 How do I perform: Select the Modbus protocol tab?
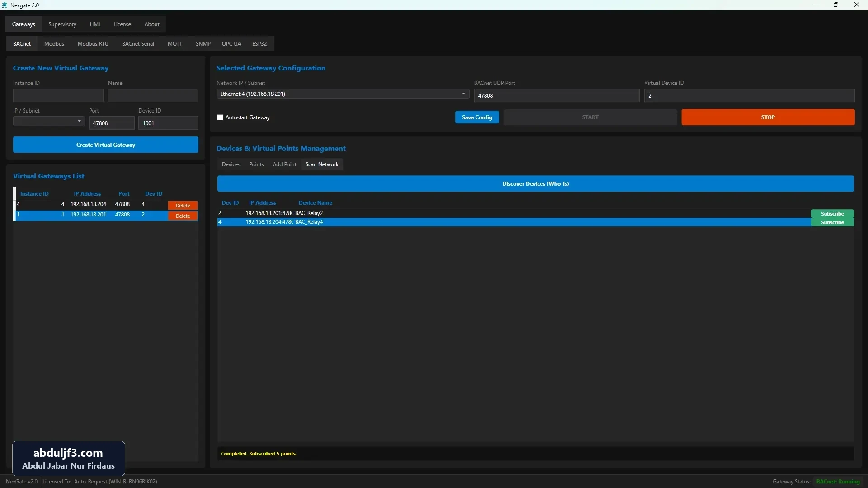click(x=54, y=44)
